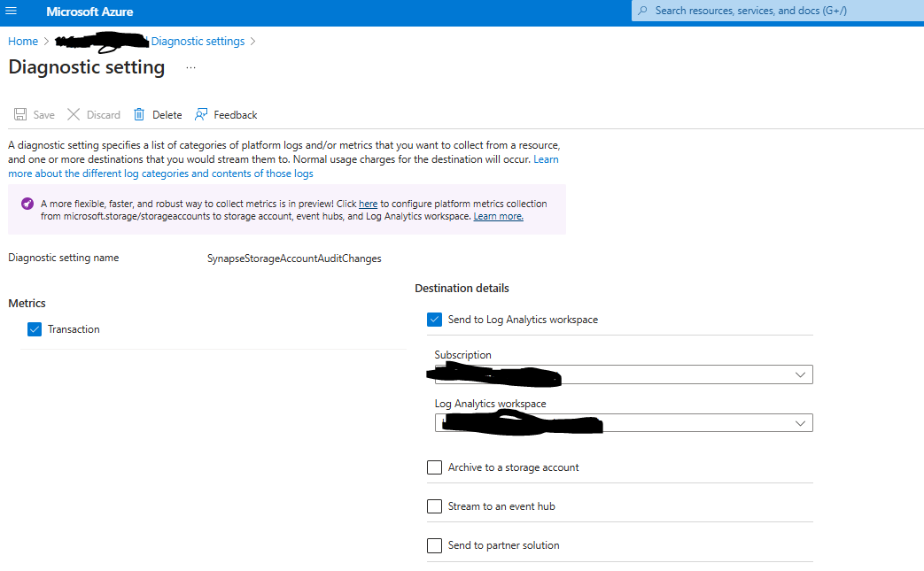Click the SynapseStorageAccountAuditChanges setting name
Viewport: 924px width, 571px height.
[294, 258]
